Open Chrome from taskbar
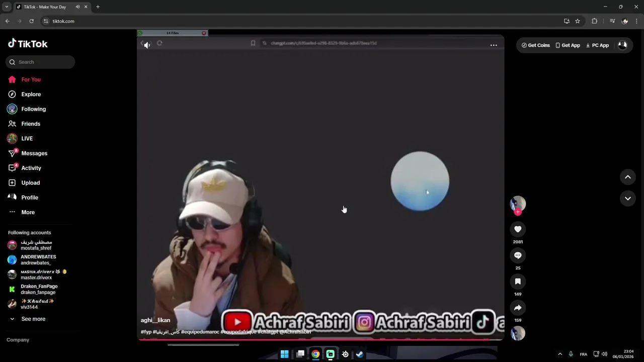Screen dimensions: 644x362 [x=315, y=354]
